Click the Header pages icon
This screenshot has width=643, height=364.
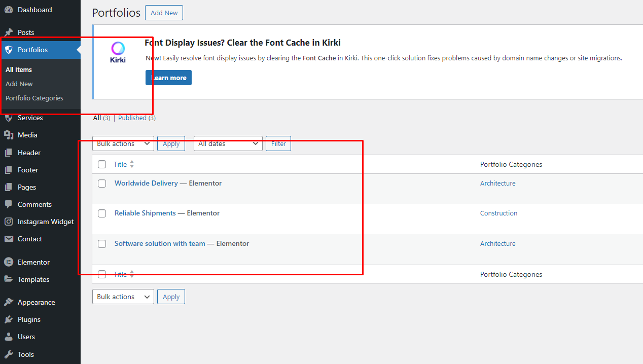[x=9, y=153]
